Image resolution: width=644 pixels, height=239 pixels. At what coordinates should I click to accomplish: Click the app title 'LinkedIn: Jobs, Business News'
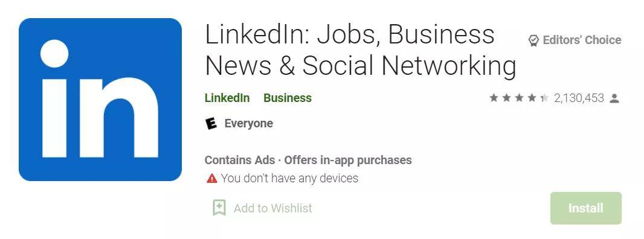click(361, 49)
